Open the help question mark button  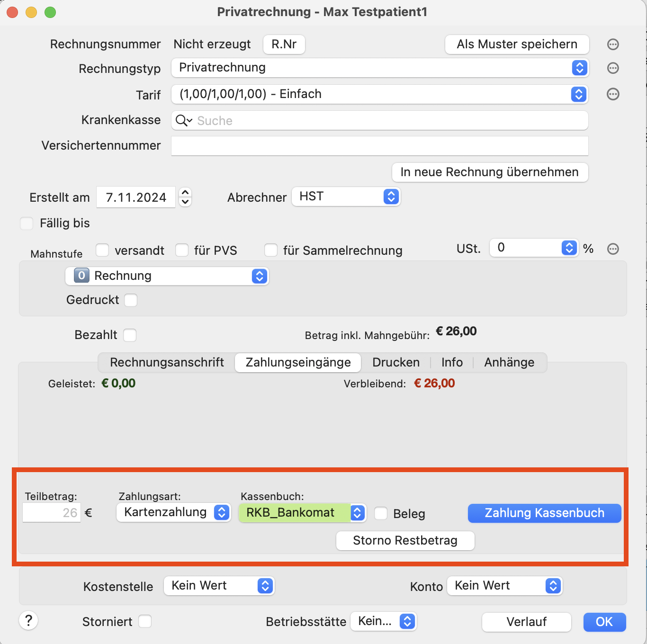pos(28,621)
